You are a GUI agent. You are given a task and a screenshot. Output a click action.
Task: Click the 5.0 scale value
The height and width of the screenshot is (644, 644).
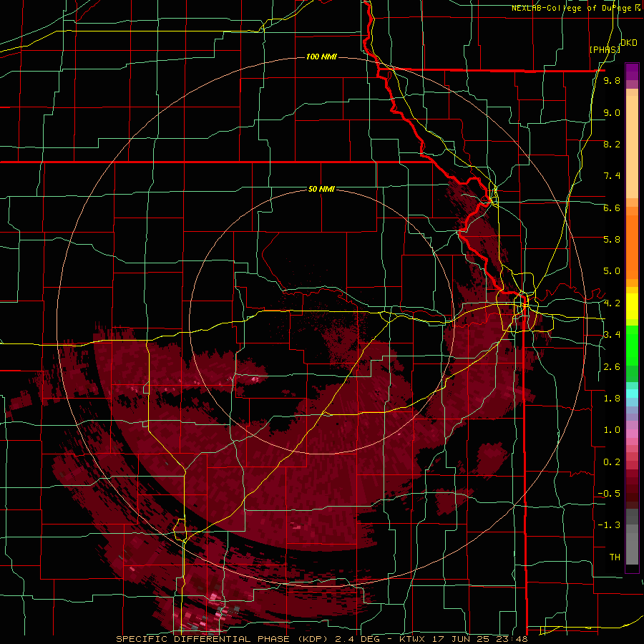pos(612,271)
